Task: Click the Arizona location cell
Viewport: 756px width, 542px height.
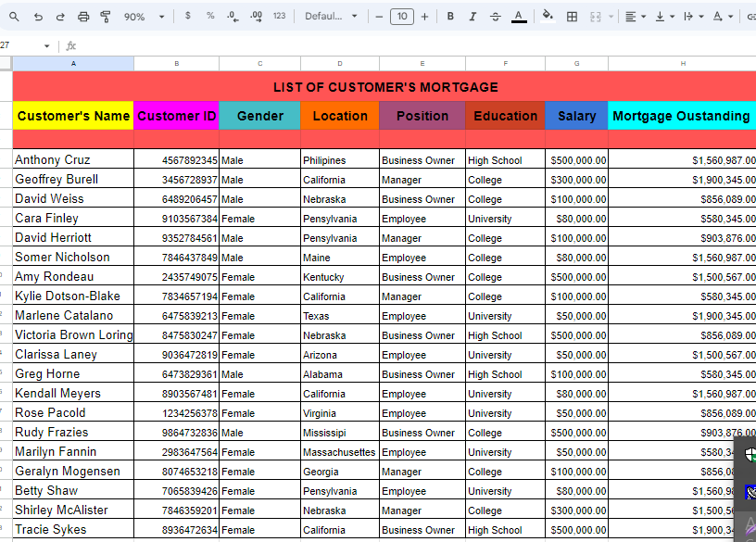Action: pos(340,355)
